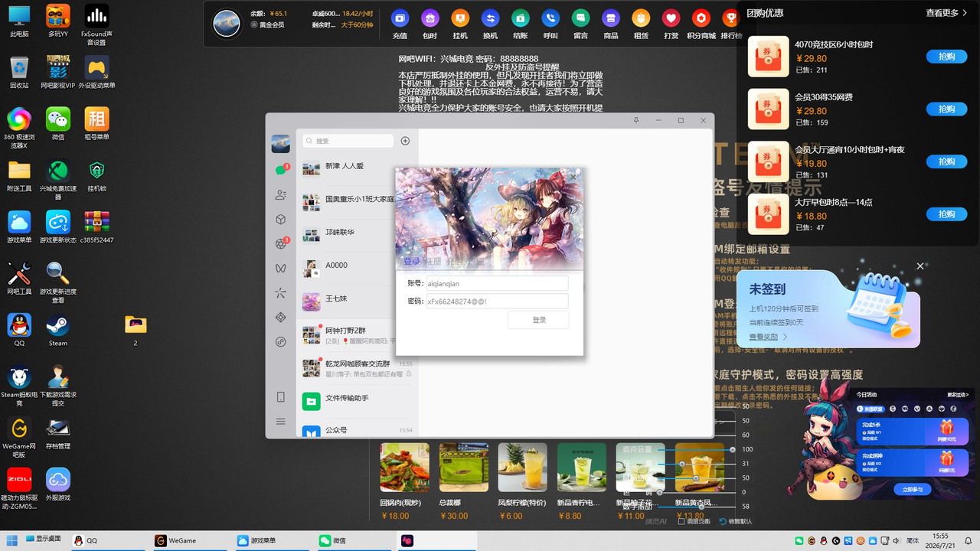Open the 充值 recharge icon in top bar
Viewport: 980px width, 551px height.
pyautogui.click(x=400, y=18)
